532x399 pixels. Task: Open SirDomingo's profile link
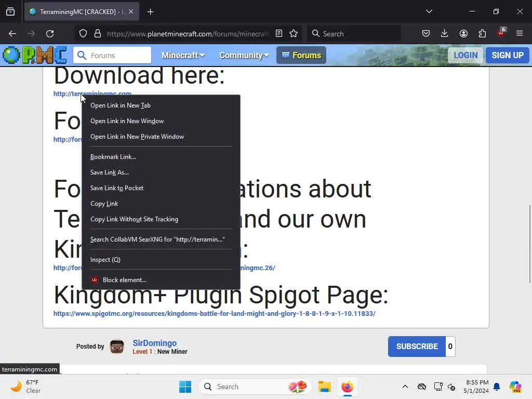154,343
